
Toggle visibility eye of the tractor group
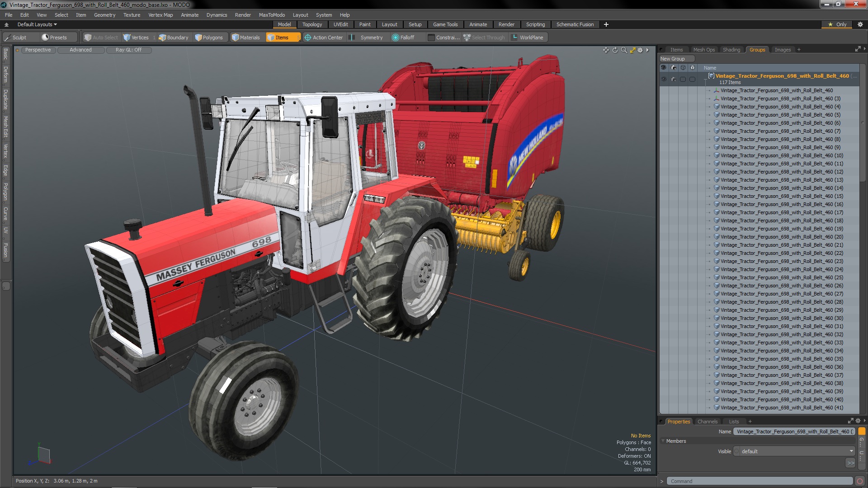[663, 79]
